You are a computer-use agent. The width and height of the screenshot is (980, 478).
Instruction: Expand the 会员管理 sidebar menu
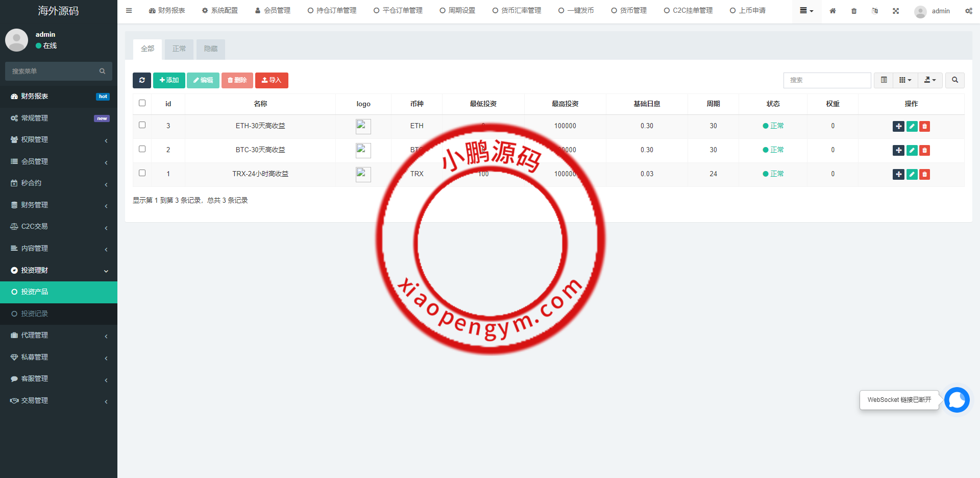click(x=59, y=161)
